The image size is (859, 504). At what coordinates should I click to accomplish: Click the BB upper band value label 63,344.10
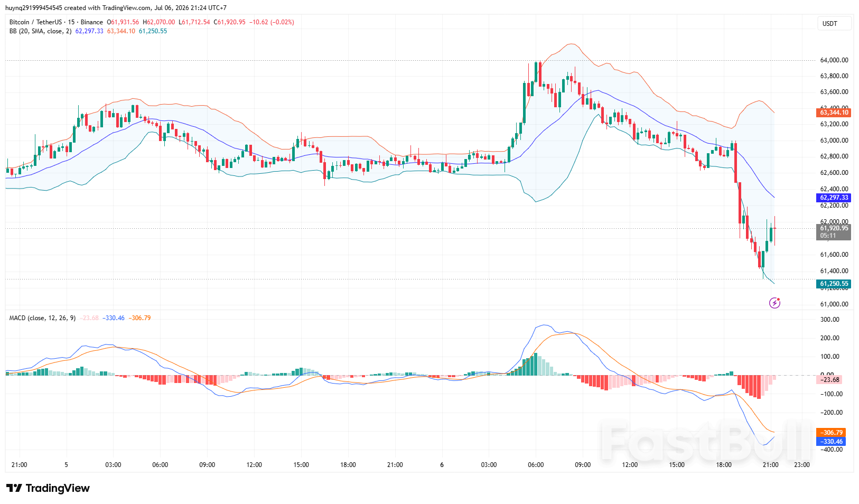coord(834,113)
